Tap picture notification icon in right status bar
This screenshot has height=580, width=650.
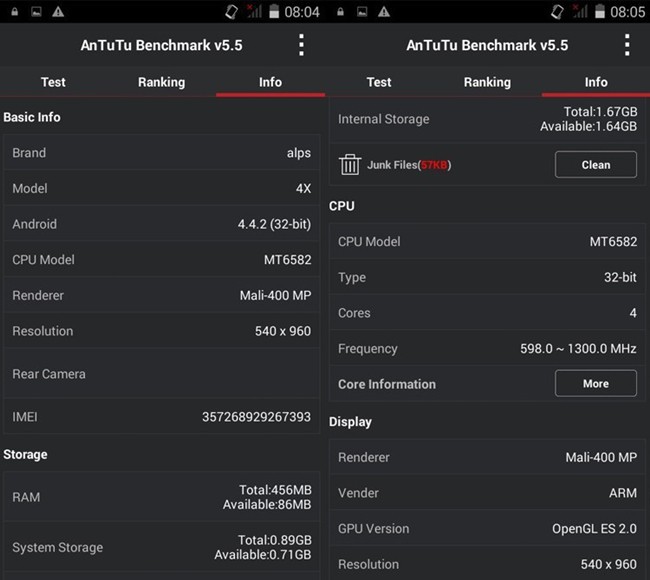tap(361, 12)
